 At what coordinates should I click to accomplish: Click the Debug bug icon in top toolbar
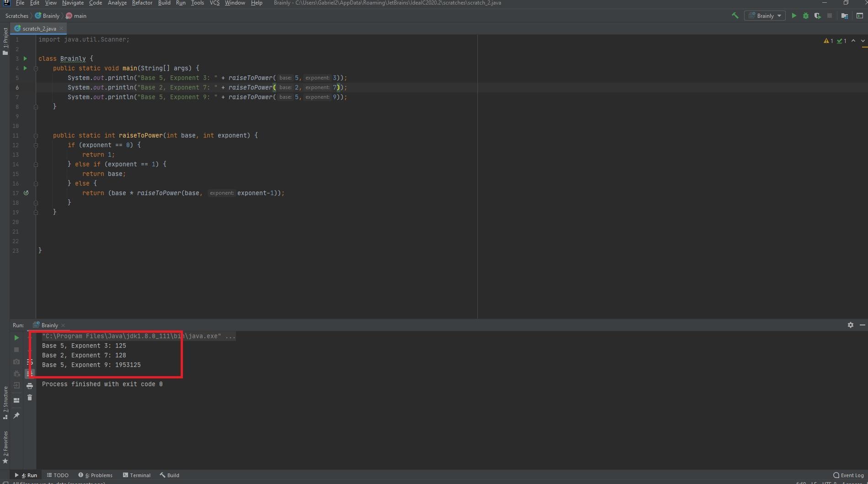pyautogui.click(x=806, y=16)
